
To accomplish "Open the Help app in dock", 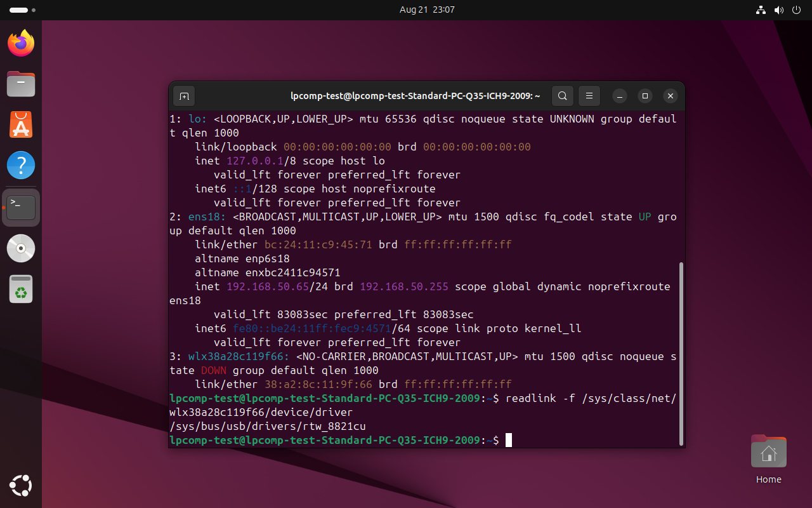I will coord(21,165).
